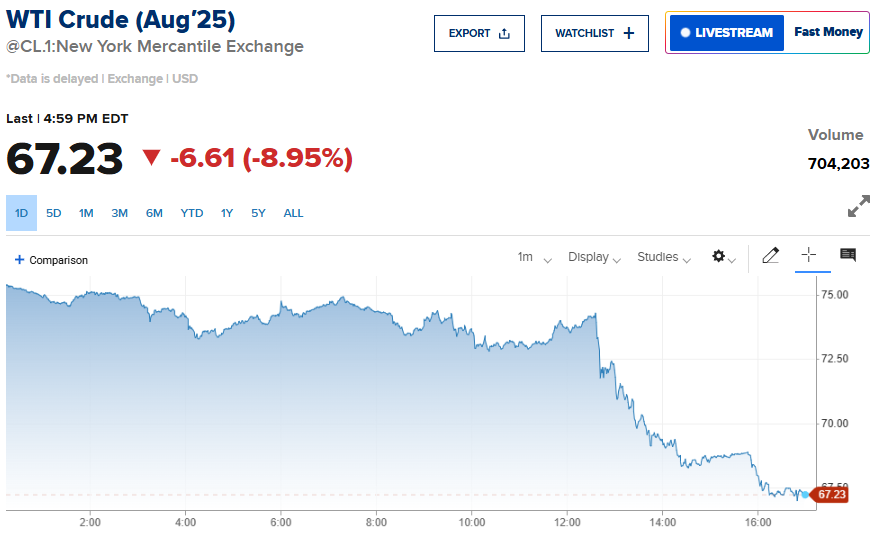Open the chart comments icon
876x535 pixels.
pyautogui.click(x=848, y=256)
